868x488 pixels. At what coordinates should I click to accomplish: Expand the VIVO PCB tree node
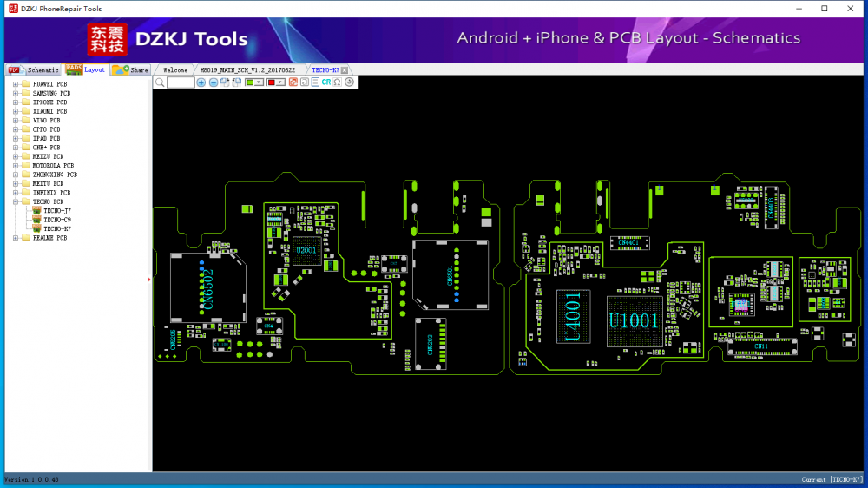(16, 120)
